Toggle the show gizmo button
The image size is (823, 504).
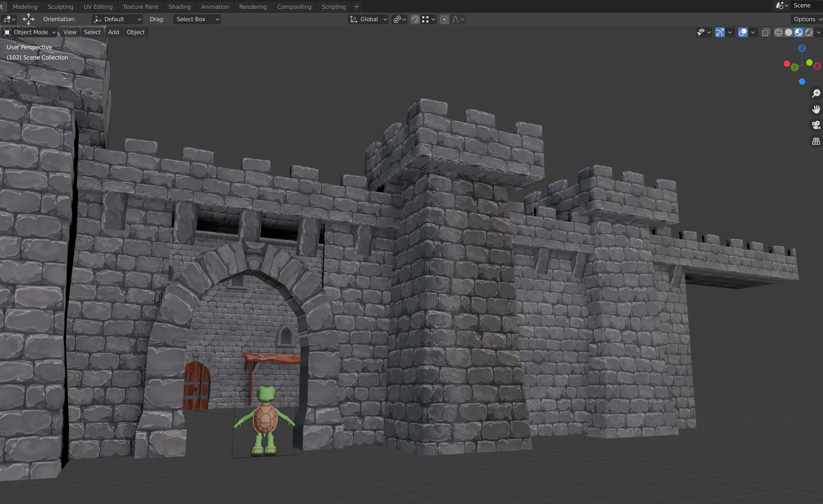coord(720,32)
